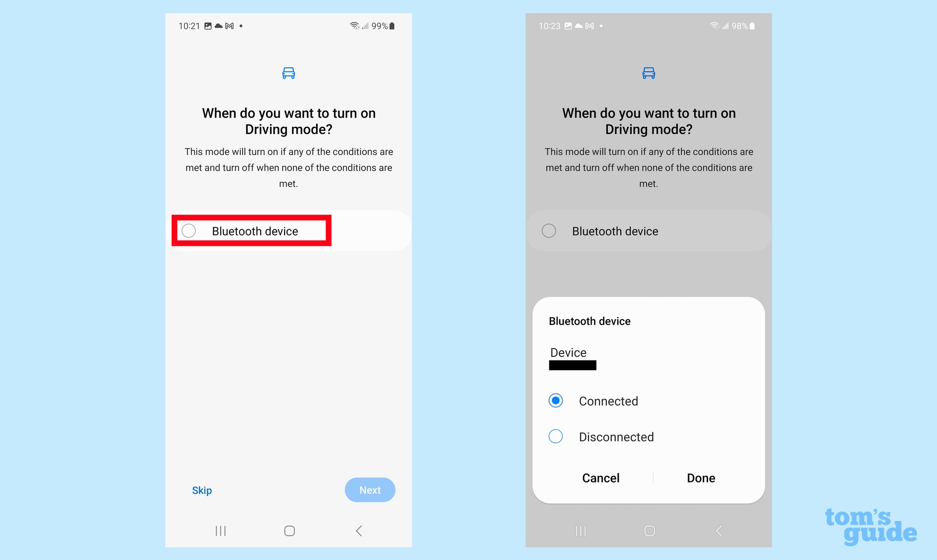The image size is (937, 560).
Task: Select the Connected radio button
Action: coord(555,400)
